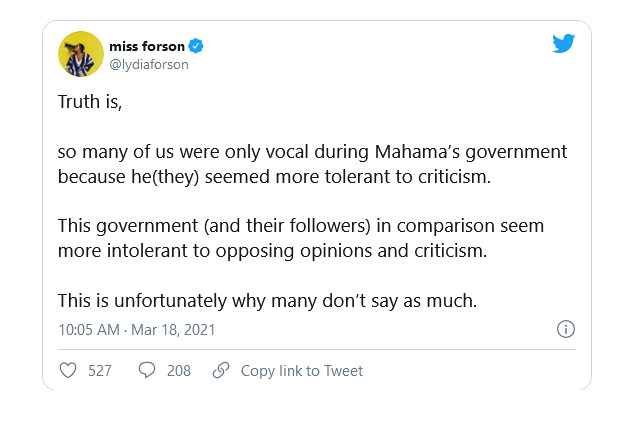This screenshot has height=432, width=631.
Task: Click the 'seemed more tolerant to criticism' line
Action: [274, 177]
